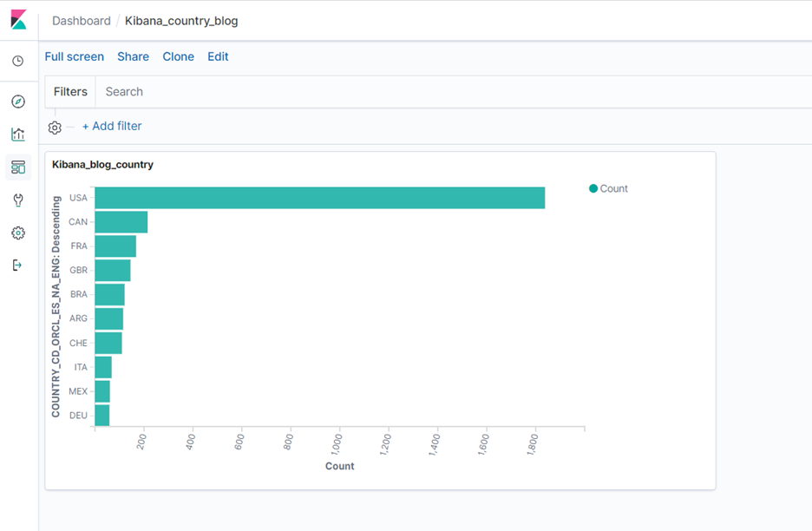Click the CAN axis label

(x=78, y=222)
